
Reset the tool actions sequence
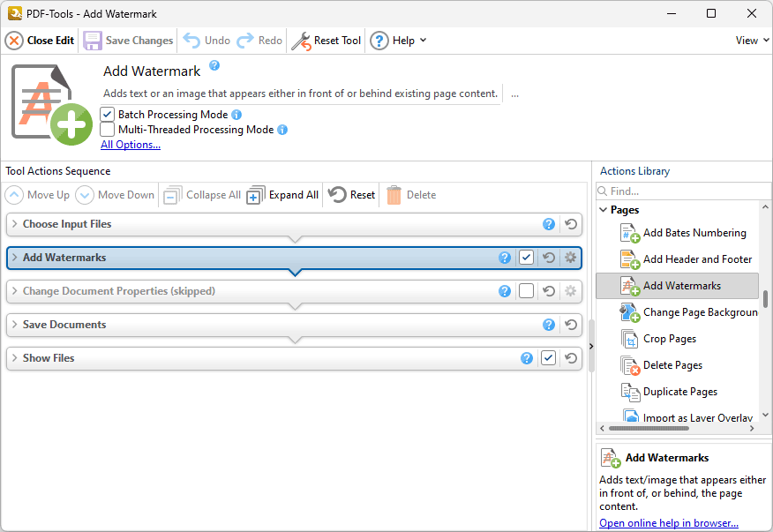(351, 195)
